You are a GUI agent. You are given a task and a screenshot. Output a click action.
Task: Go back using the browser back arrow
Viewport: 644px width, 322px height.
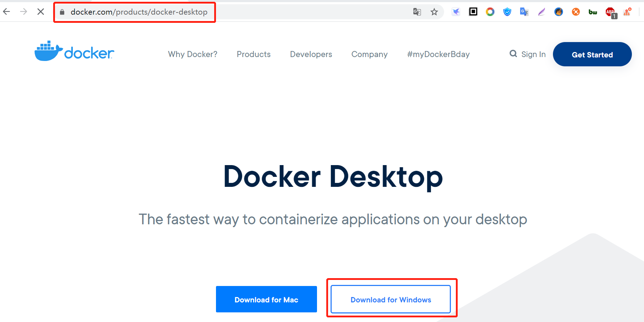[6, 12]
